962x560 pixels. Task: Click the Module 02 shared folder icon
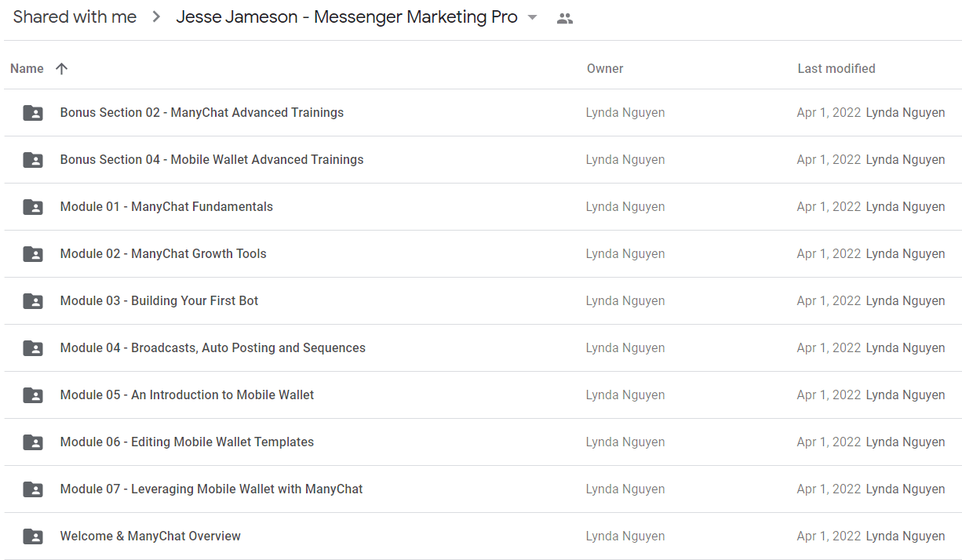click(x=33, y=254)
